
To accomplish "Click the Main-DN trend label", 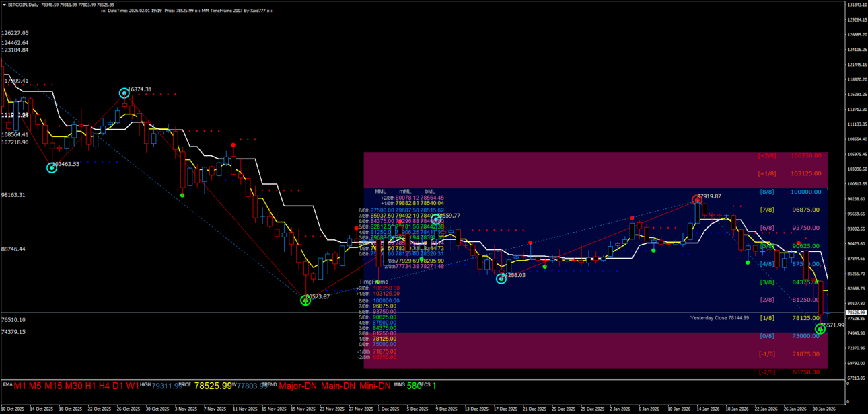I will coord(338,386).
